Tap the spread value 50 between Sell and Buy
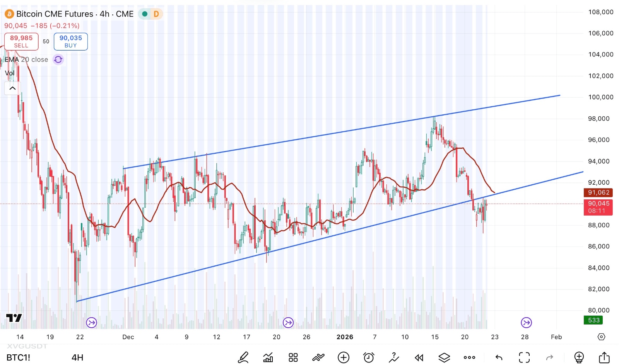The width and height of the screenshot is (619, 364). click(x=46, y=41)
